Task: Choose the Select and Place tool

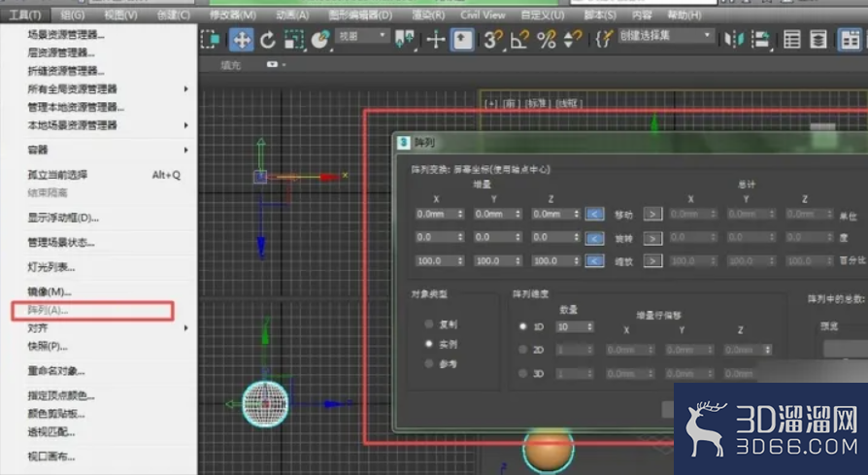Action: [x=320, y=39]
